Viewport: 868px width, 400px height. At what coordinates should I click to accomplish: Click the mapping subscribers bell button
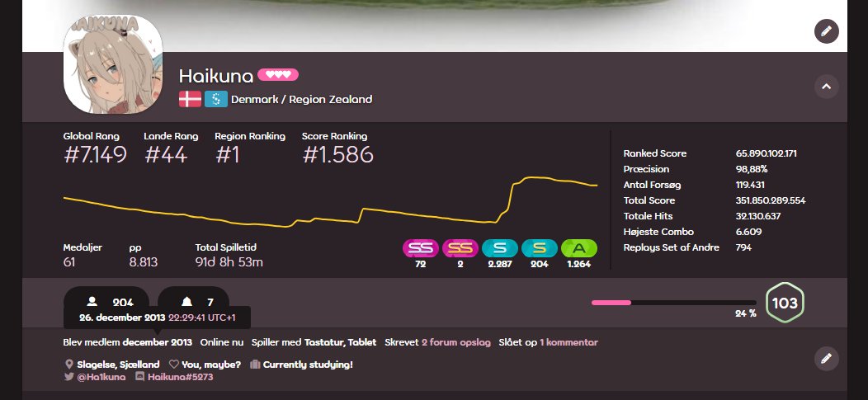coord(194,302)
